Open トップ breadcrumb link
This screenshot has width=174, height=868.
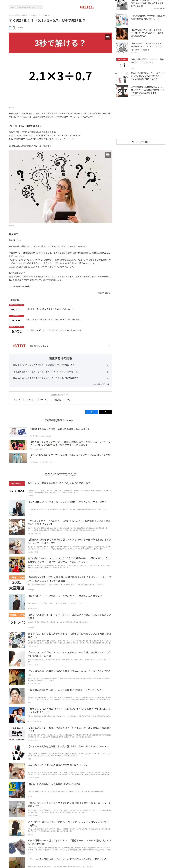tap(11, 15)
